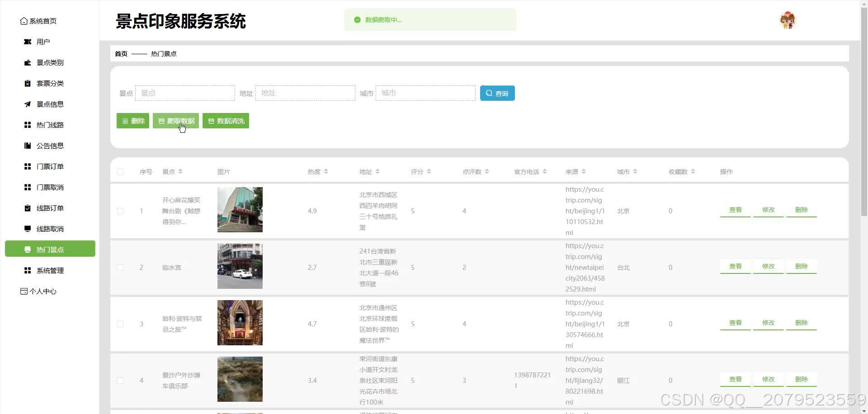This screenshot has width=868, height=414.
Task: Click 查看 for the 临水宫 row
Action: point(736,267)
